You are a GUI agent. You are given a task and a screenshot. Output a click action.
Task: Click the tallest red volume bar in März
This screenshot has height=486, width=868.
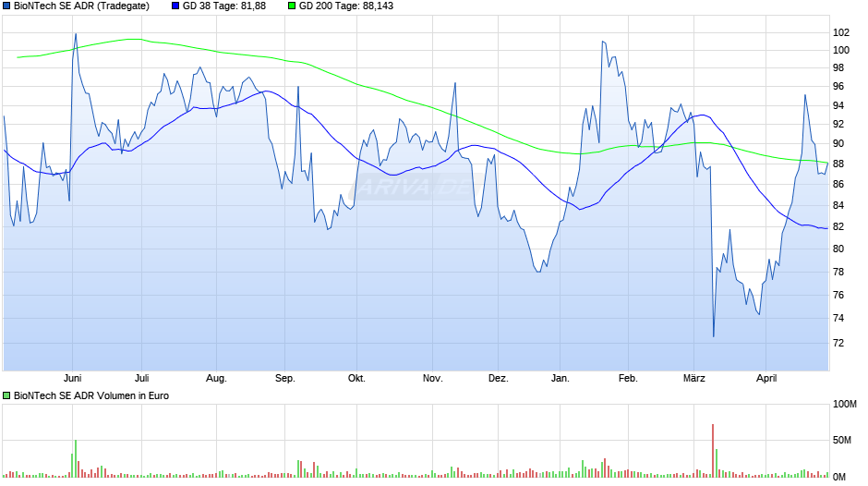point(713,451)
